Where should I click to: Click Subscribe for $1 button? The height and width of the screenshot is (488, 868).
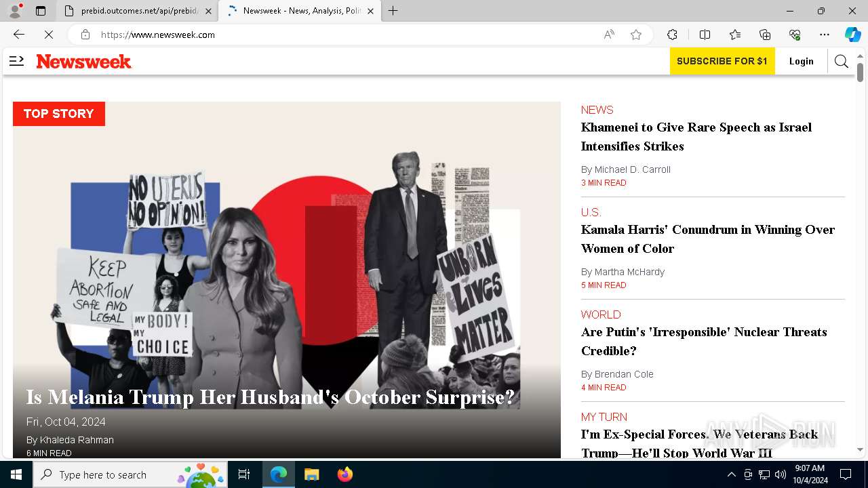tap(722, 61)
